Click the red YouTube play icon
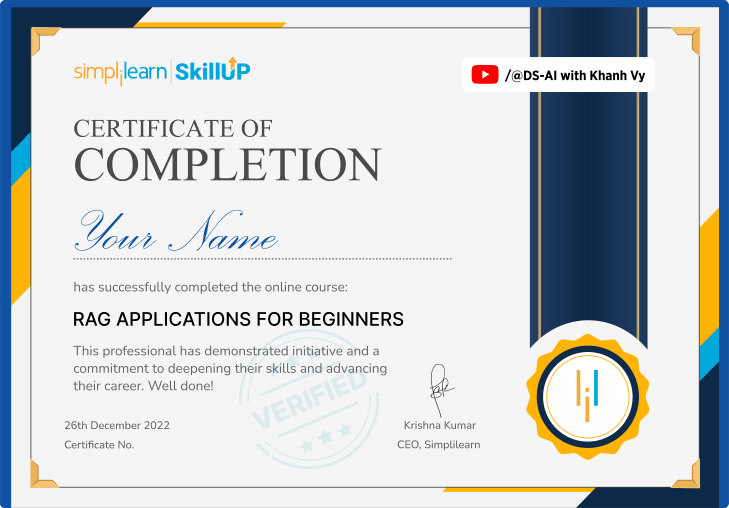Screen dimensions: 729x508 485,74
